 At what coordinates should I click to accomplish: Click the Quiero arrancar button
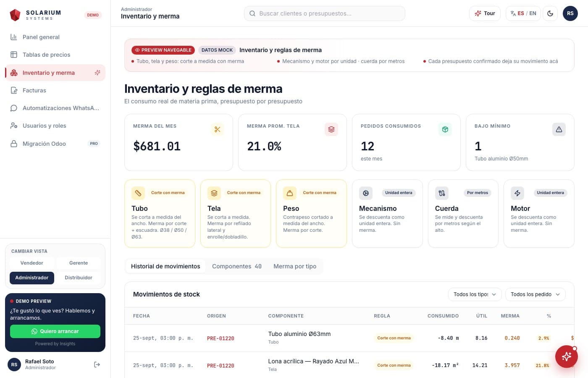pos(55,331)
